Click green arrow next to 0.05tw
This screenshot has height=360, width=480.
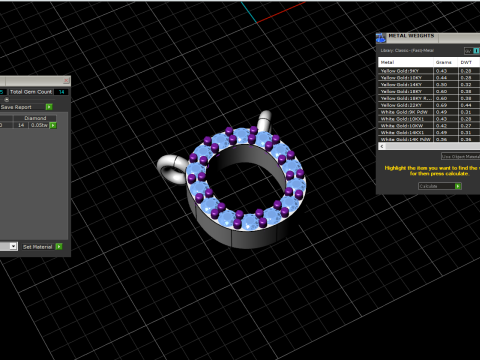coord(53,125)
